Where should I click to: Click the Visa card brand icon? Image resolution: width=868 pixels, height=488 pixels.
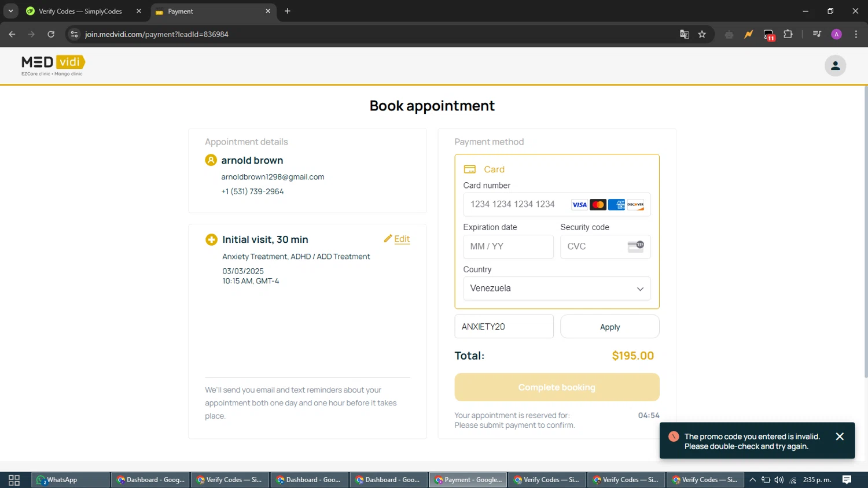pos(579,205)
